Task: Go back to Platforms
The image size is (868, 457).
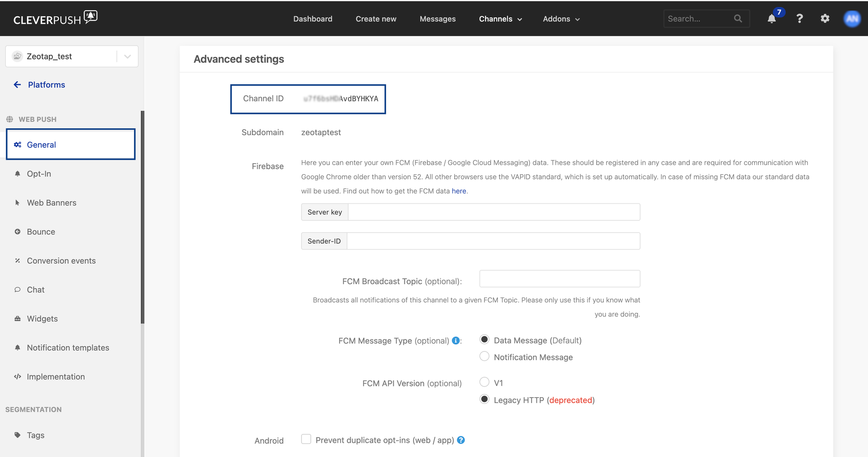Action: 46,85
